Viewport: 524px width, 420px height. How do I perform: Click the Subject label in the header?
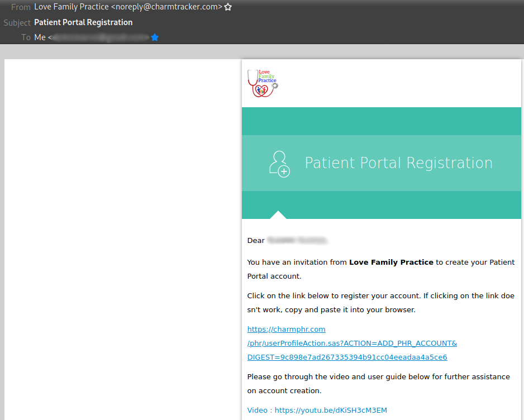[17, 23]
